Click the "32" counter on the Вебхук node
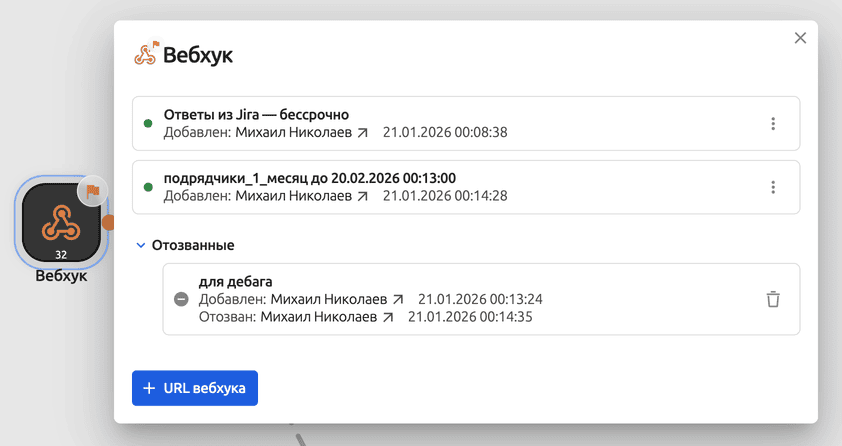Viewport: 842px width, 446px height. [x=61, y=255]
